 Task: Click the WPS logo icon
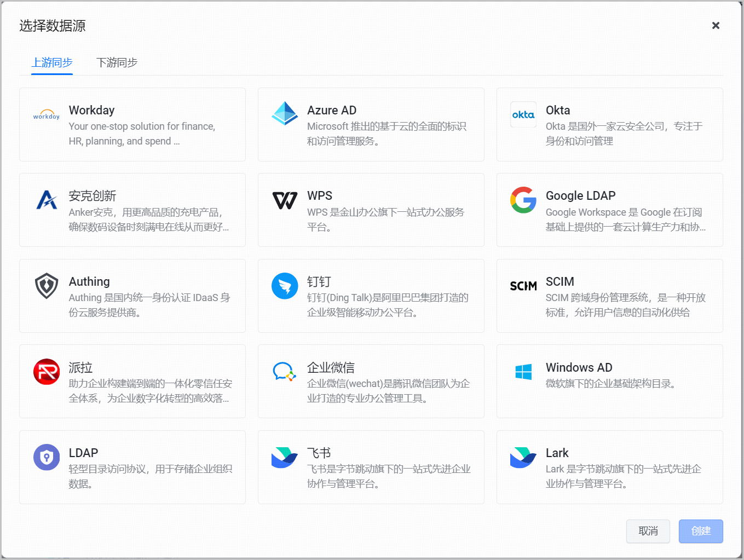coord(285,200)
